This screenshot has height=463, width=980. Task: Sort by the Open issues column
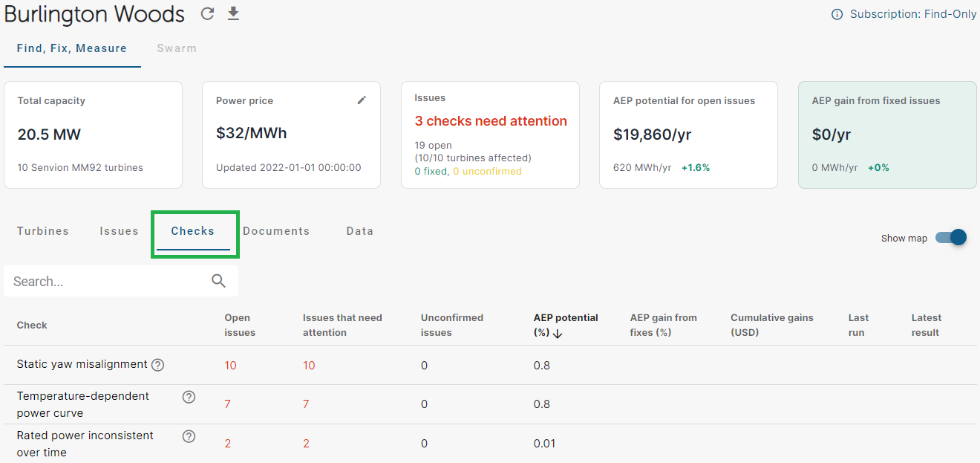(x=240, y=325)
